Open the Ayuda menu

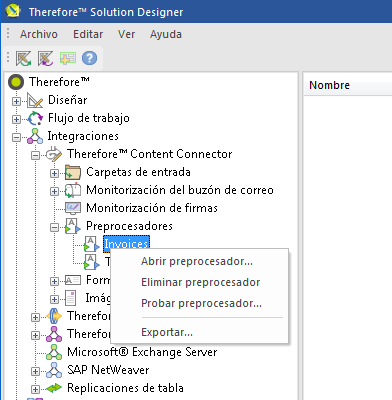166,34
